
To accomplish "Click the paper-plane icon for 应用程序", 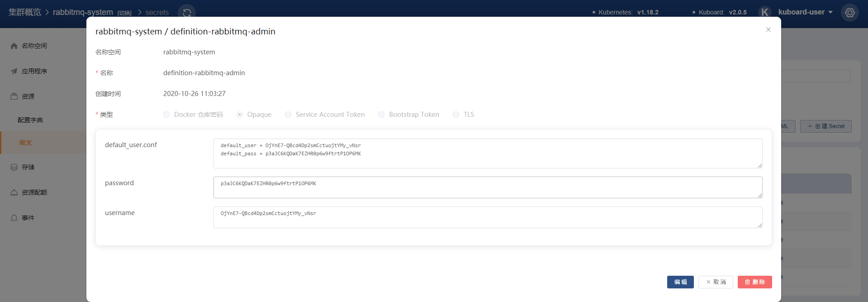I will tap(14, 71).
